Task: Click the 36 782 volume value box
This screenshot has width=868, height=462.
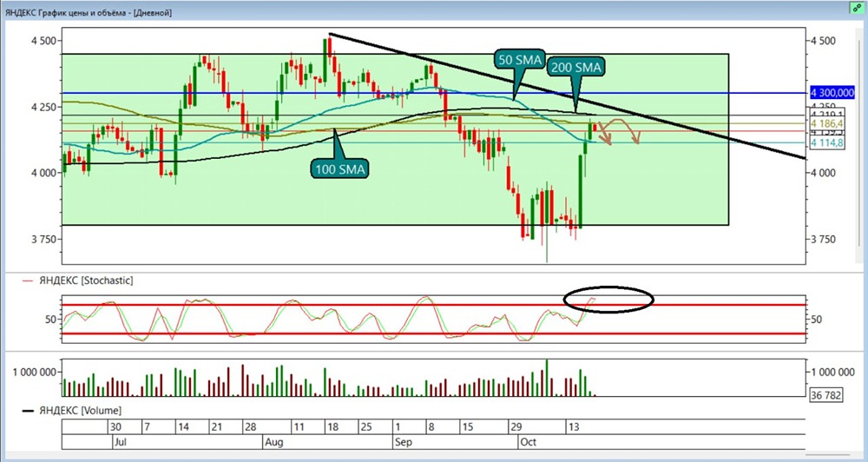Action: pos(826,395)
